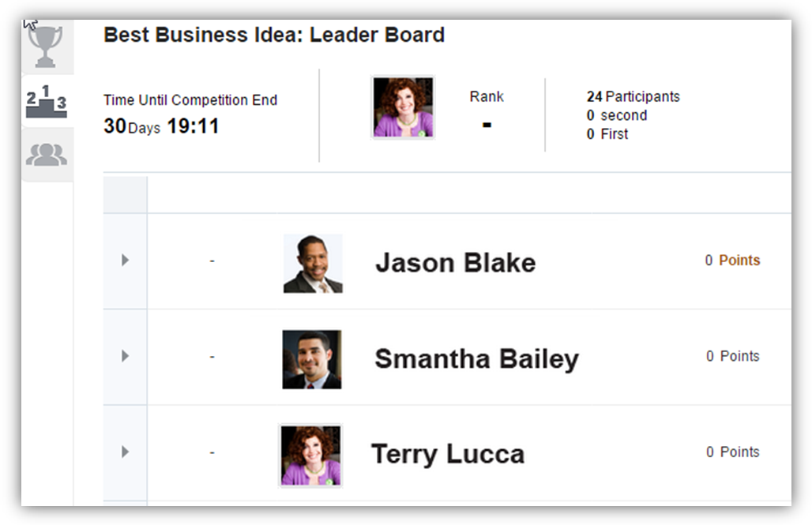
Task: Click Terry Lucca's profile photo
Action: click(310, 455)
